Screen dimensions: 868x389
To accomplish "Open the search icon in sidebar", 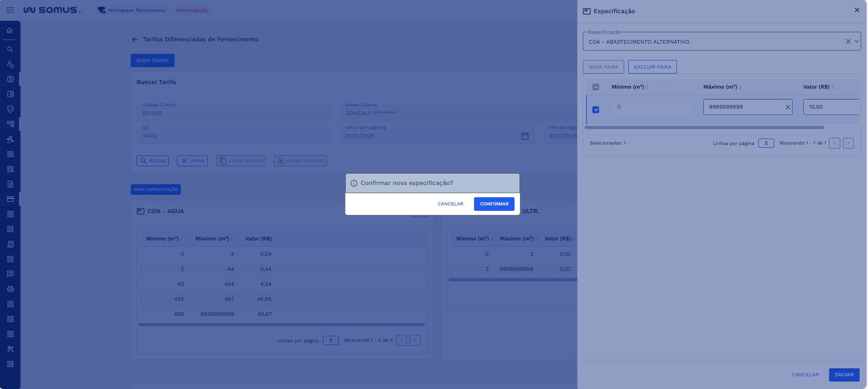I will tap(10, 49).
